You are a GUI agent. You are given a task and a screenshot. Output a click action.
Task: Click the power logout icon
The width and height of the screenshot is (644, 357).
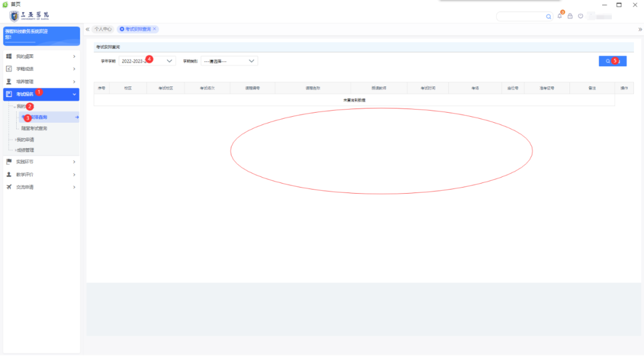click(580, 16)
